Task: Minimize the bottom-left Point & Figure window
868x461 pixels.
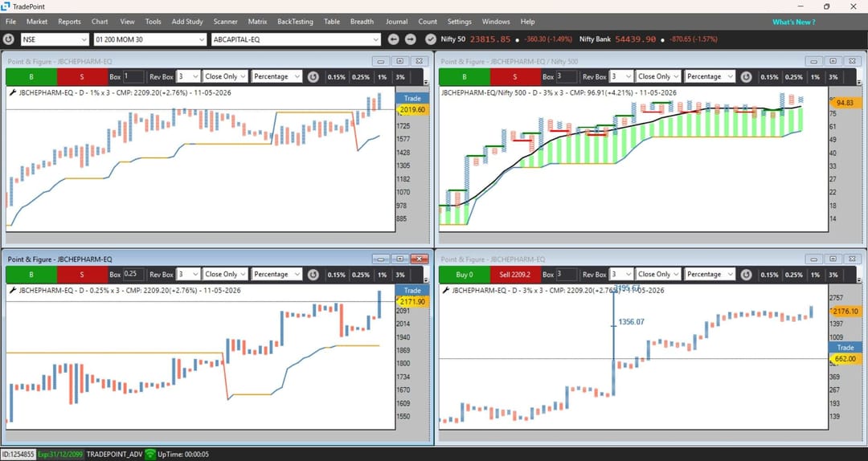Action: [x=380, y=259]
